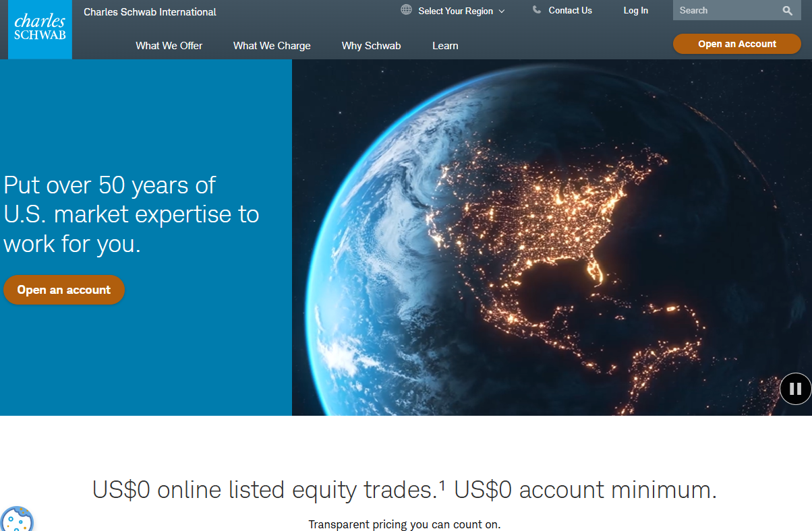Go to the Contact Us page
Image resolution: width=812 pixels, height=531 pixels.
point(570,10)
